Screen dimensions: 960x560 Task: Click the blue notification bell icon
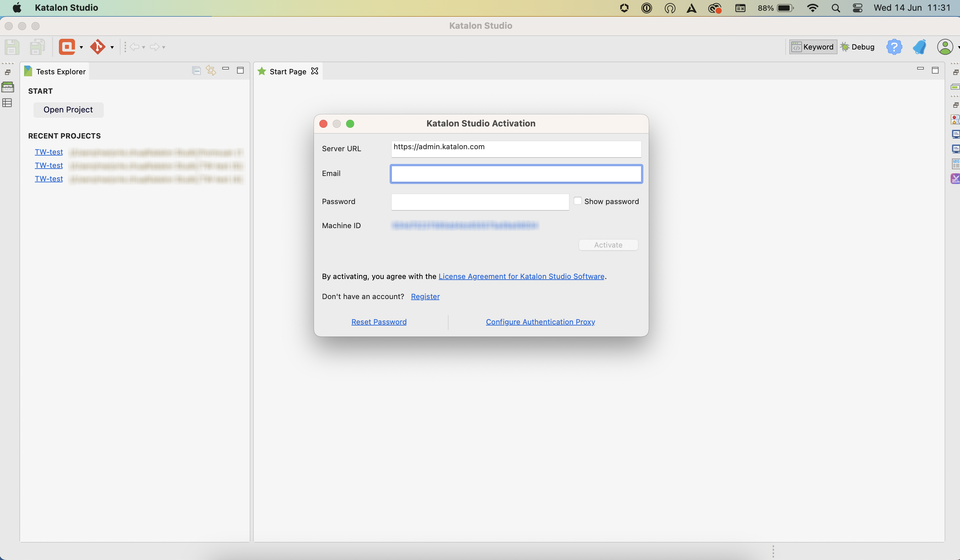pos(919,47)
